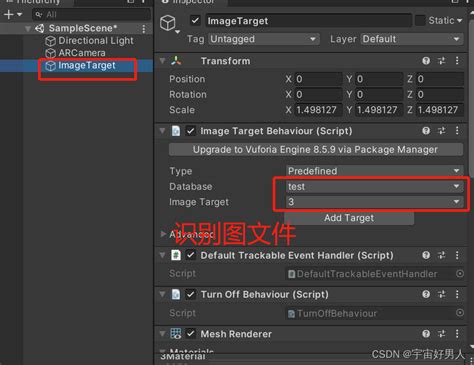Disable Default Trackable Event Handler checkbox
Screen dimensions: 474x365
pos(190,255)
